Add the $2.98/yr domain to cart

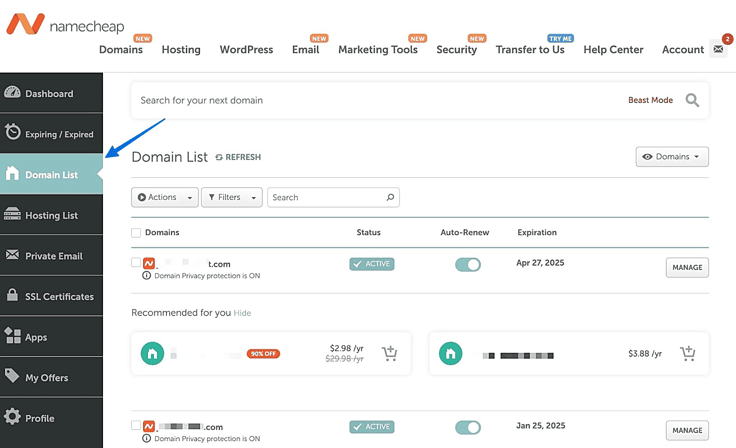pos(389,353)
